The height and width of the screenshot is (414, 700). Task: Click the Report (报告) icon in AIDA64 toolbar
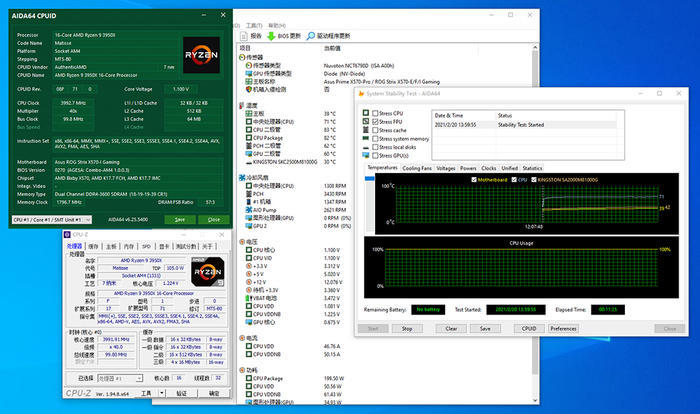pyautogui.click(x=244, y=36)
